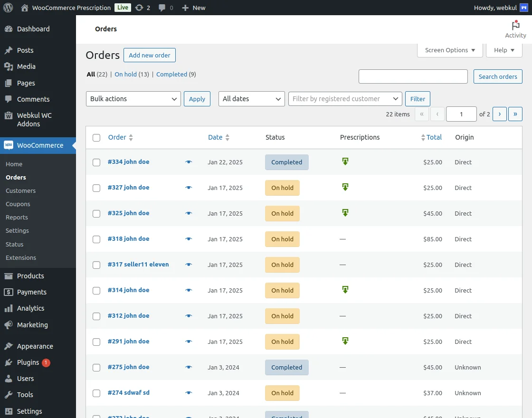Click the Add new order button
The height and width of the screenshot is (418, 532).
tap(150, 55)
